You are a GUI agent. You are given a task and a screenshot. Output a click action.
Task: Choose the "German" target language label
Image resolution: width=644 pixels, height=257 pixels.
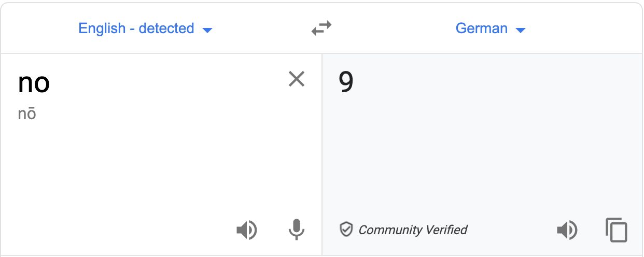tap(481, 28)
